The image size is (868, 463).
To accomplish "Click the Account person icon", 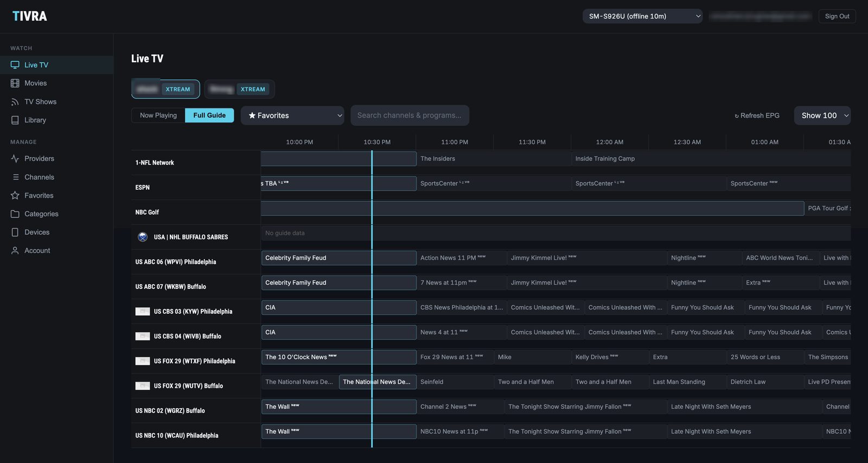I will pyautogui.click(x=15, y=250).
